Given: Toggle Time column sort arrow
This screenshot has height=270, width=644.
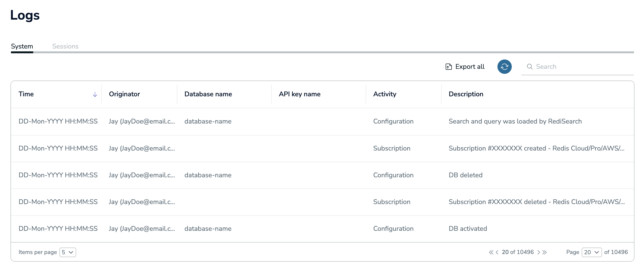Looking at the screenshot, I should (95, 94).
